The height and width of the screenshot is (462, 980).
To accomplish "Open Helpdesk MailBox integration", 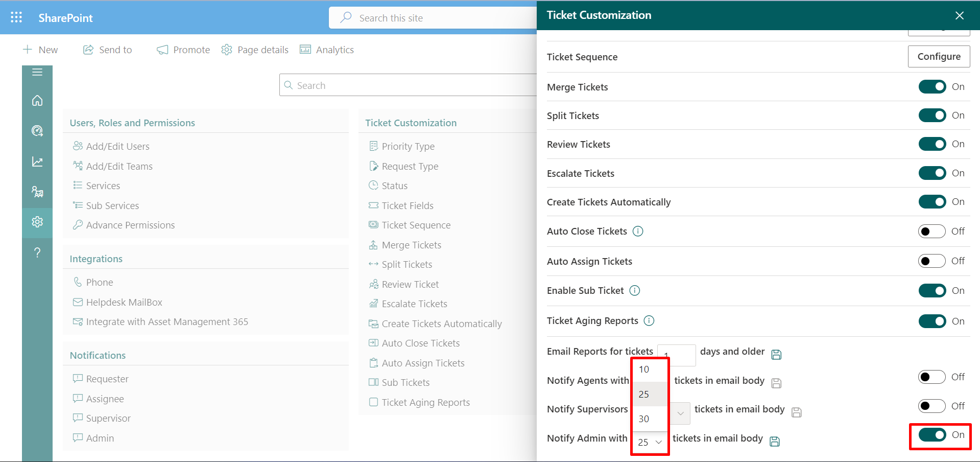I will tap(117, 302).
